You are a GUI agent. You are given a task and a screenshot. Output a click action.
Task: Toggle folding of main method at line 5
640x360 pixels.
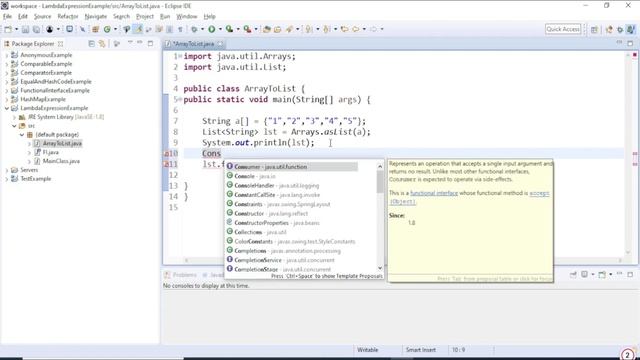coord(180,99)
